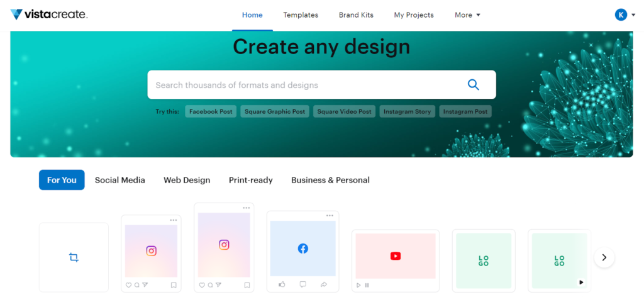Click the VistaCreate logo
The height and width of the screenshot is (297, 644).
tap(49, 15)
